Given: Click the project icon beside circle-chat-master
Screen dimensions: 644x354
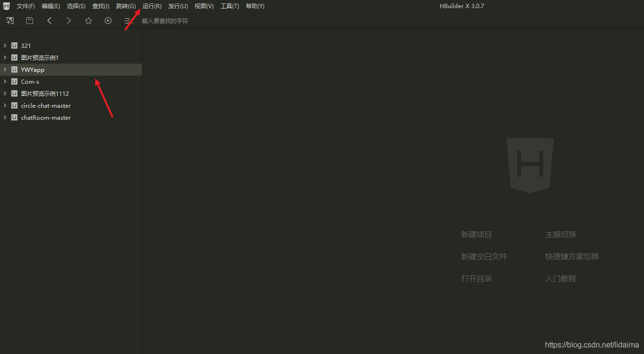Looking at the screenshot, I should click(14, 105).
